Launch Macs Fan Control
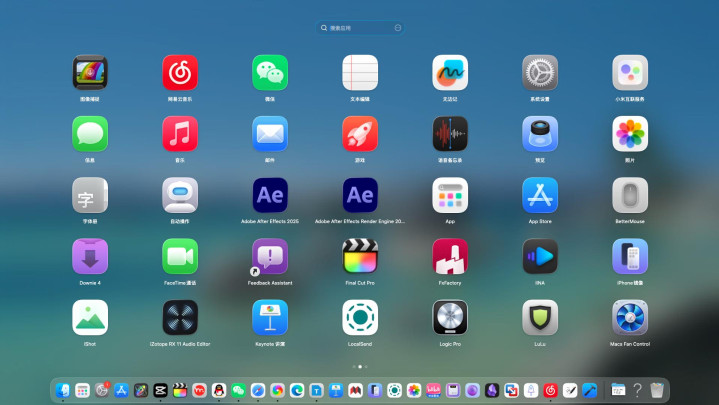Screen dimensions: 719x405 [630, 317]
